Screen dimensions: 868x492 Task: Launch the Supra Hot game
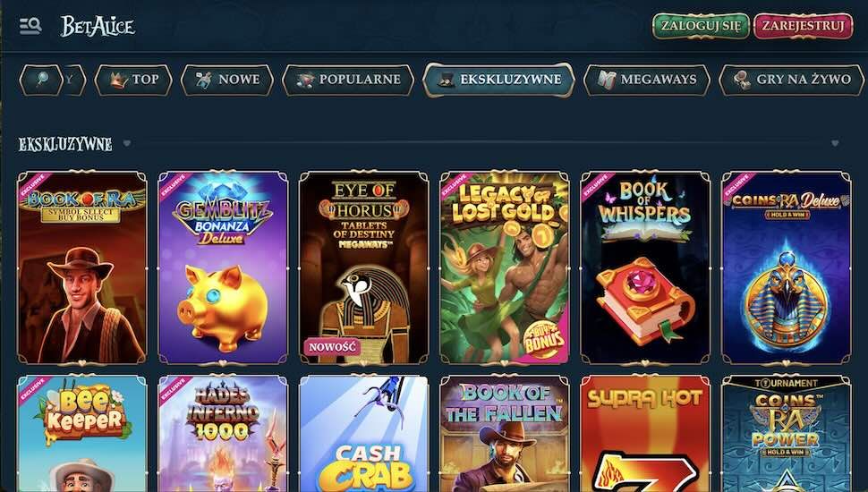click(x=645, y=433)
